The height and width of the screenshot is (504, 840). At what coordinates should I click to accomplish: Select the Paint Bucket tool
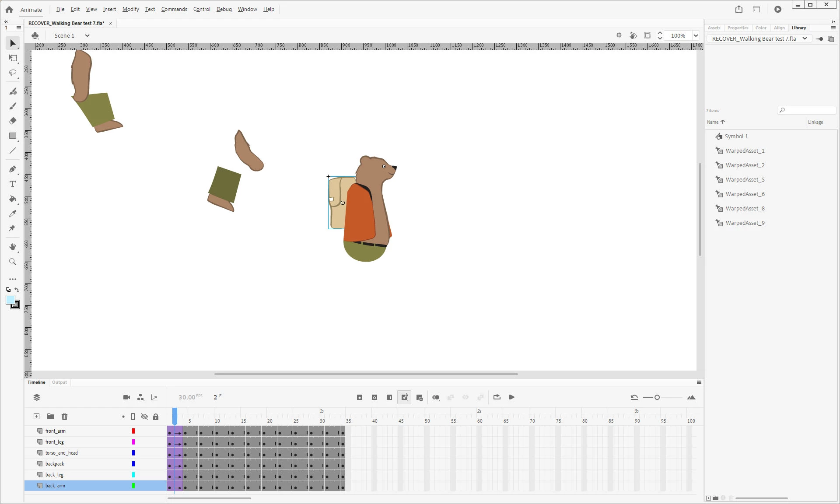click(x=13, y=199)
